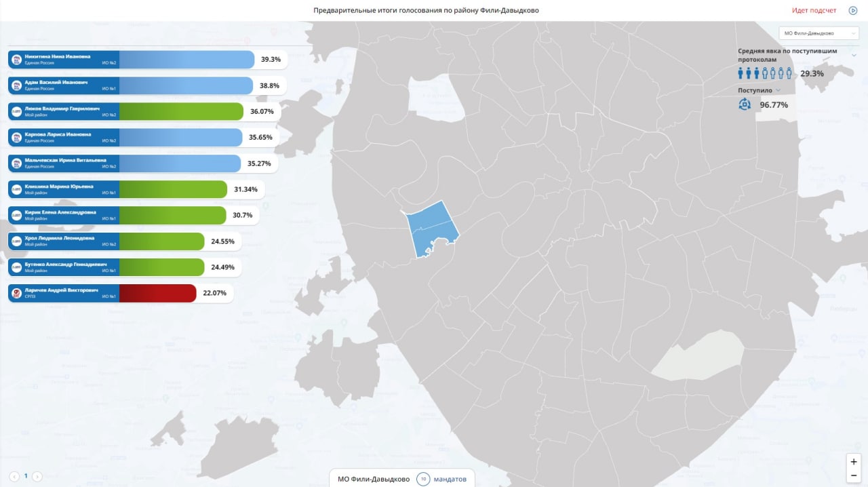Click the party logo beside Адам Василий Иванович
Image resolution: width=868 pixels, height=487 pixels.
click(17, 85)
